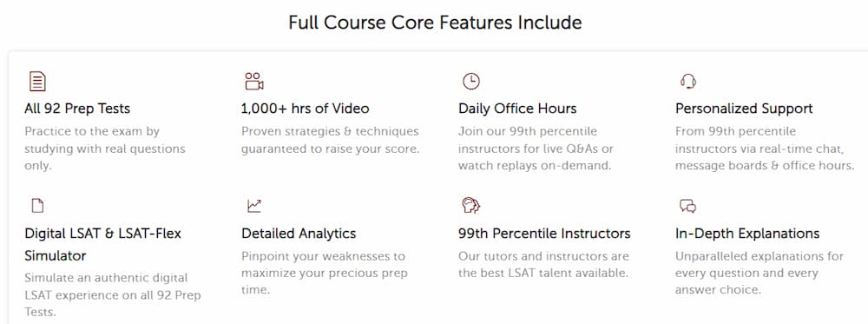This screenshot has height=324, width=868.
Task: Open the Daily Office Hours heading
Action: pyautogui.click(x=517, y=109)
